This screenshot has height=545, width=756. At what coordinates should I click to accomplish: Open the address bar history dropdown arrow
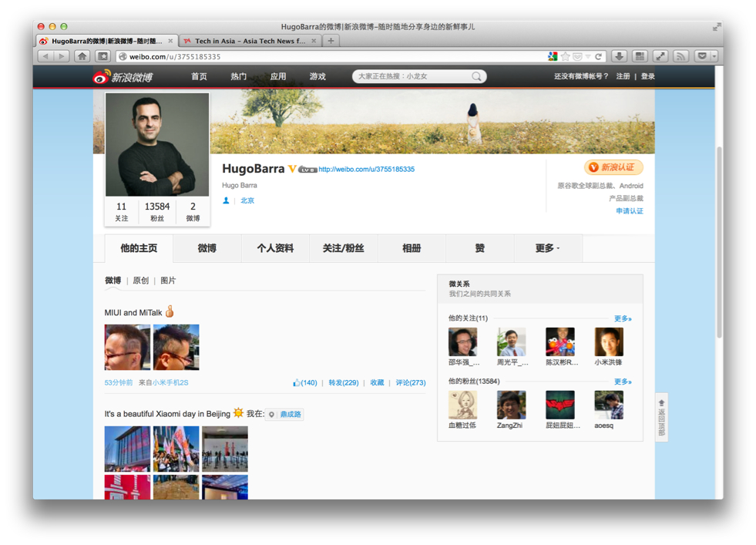(588, 56)
